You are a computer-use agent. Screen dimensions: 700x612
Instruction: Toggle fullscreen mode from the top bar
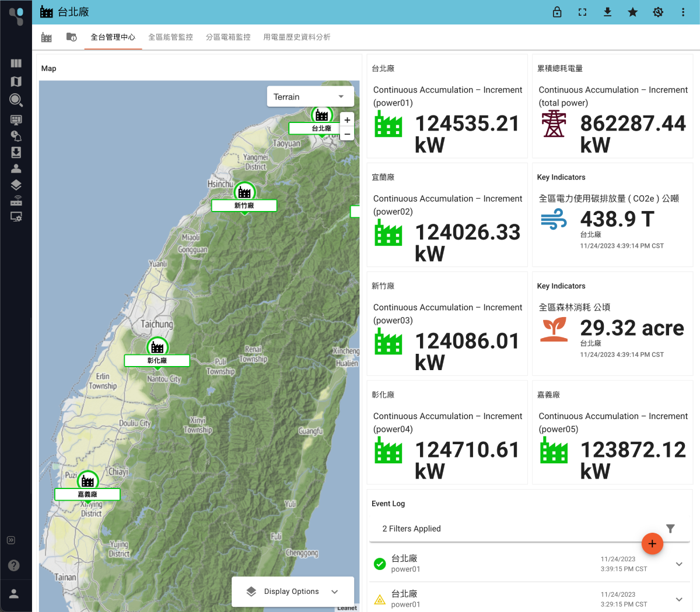582,12
